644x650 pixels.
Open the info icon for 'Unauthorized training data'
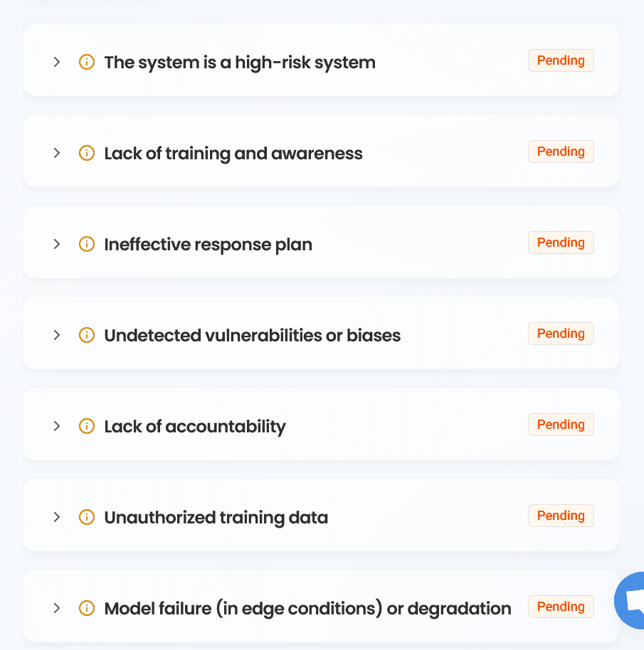(86, 517)
